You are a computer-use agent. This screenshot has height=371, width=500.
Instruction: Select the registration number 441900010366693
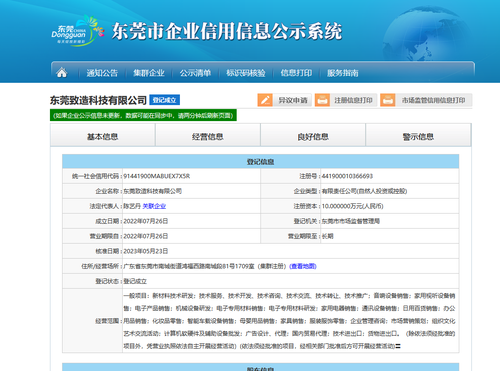[x=347, y=176]
